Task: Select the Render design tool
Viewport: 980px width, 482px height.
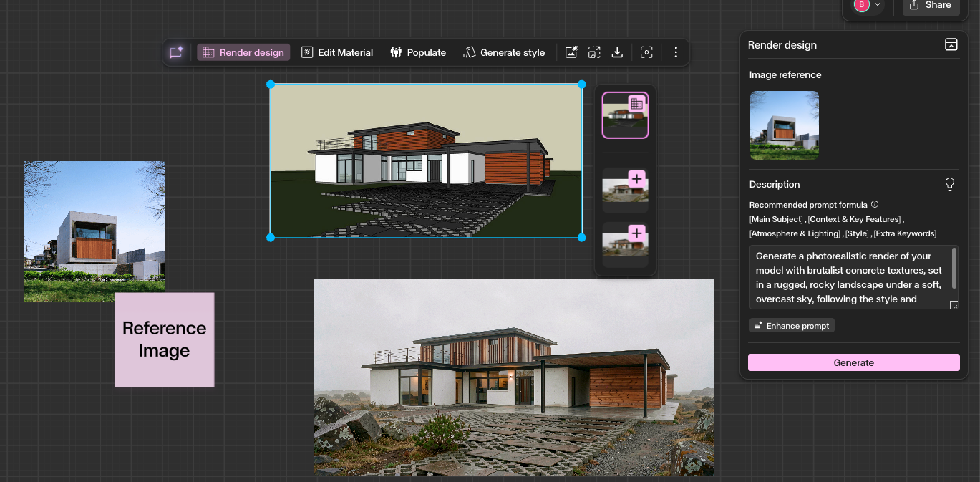Action: (243, 52)
